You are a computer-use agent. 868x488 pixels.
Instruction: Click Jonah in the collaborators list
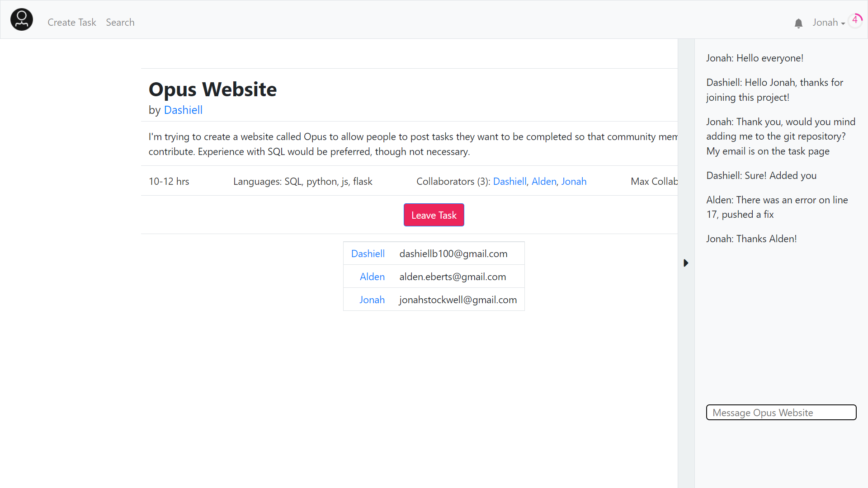(574, 181)
